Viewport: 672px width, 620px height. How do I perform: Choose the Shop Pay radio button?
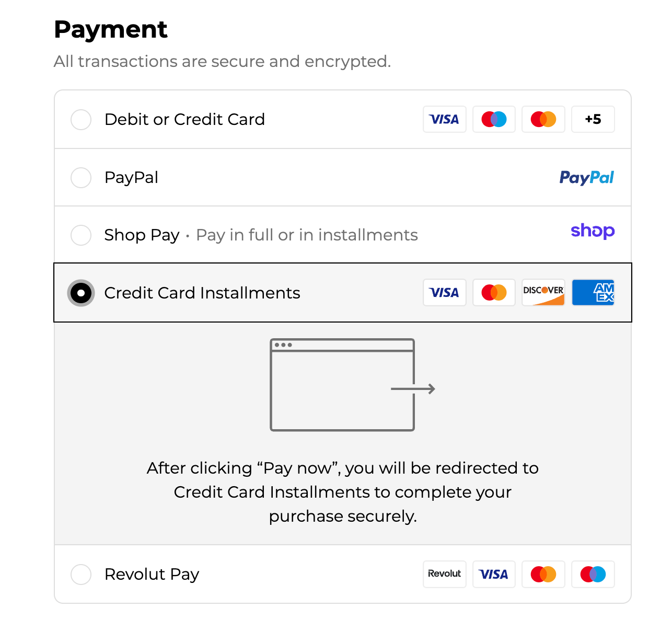(x=81, y=235)
